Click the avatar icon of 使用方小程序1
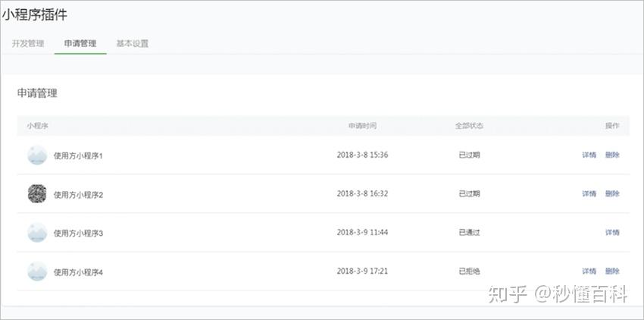 point(37,155)
